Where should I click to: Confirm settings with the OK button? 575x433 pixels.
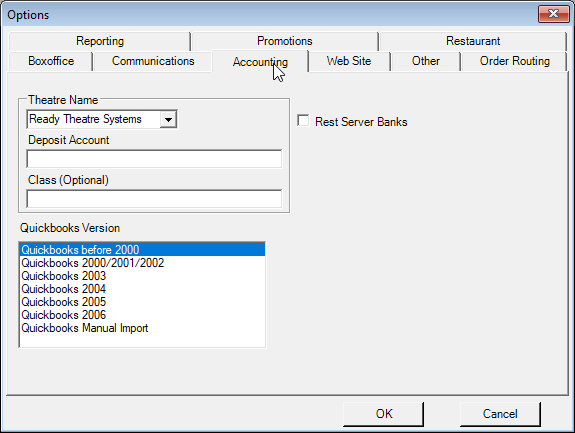click(x=384, y=414)
